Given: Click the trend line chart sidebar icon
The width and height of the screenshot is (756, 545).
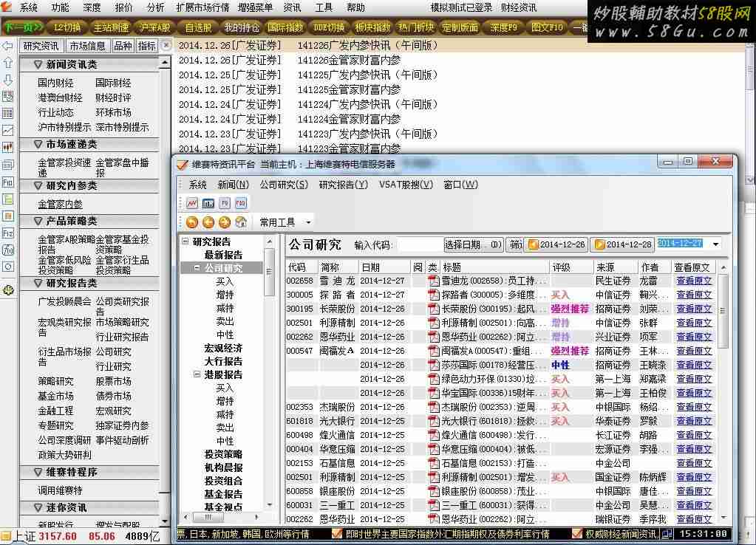Looking at the screenshot, I should coord(7,130).
